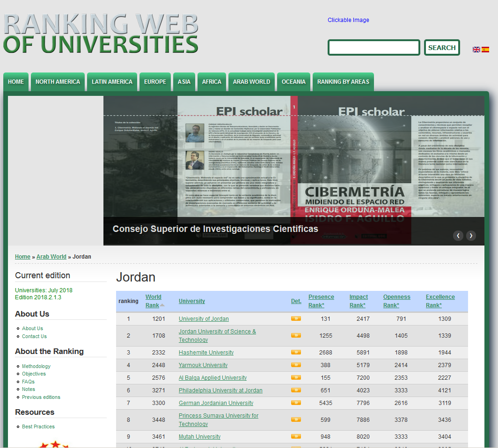498x448 pixels.
Task: Advance to next slide in banner carousel
Action: pos(471,235)
